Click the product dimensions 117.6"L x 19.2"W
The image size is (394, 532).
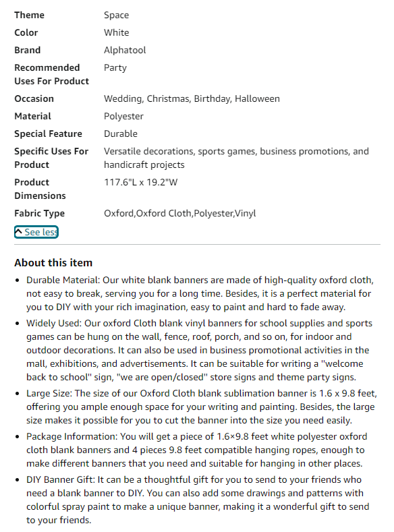click(x=140, y=182)
